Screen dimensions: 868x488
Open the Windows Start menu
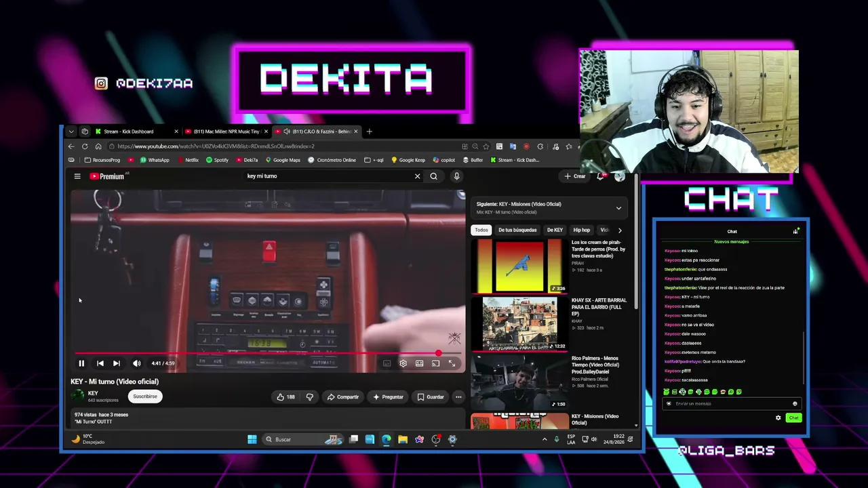[252, 439]
